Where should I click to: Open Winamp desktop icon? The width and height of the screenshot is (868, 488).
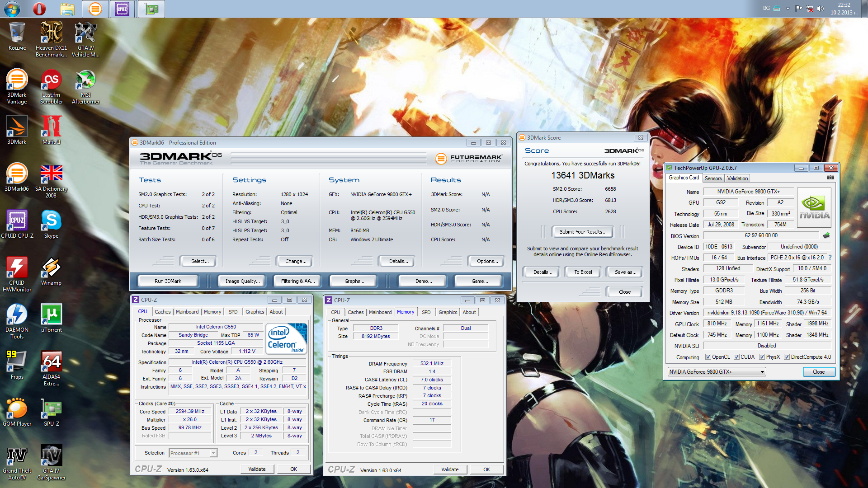point(51,271)
